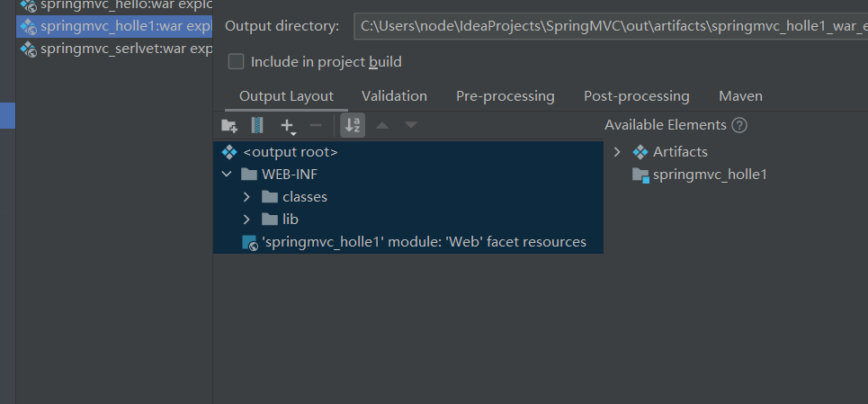The height and width of the screenshot is (404, 868).
Task: Click the Output directory path field
Action: (x=610, y=26)
